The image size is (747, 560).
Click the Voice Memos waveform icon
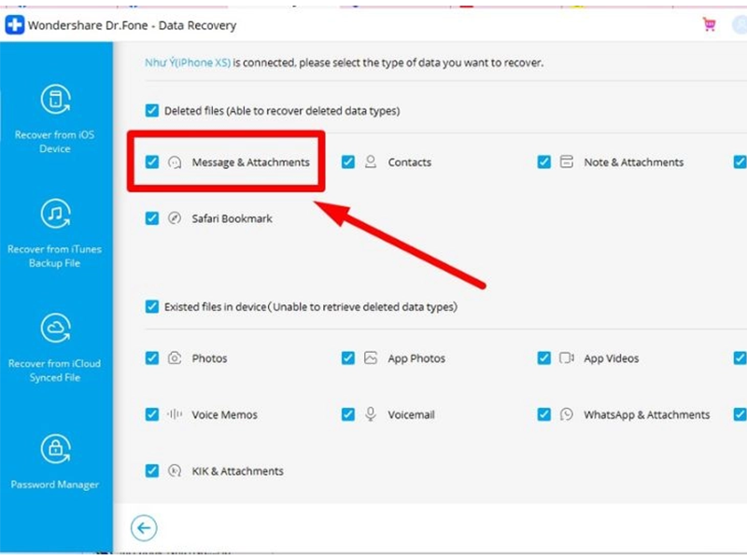(x=175, y=414)
